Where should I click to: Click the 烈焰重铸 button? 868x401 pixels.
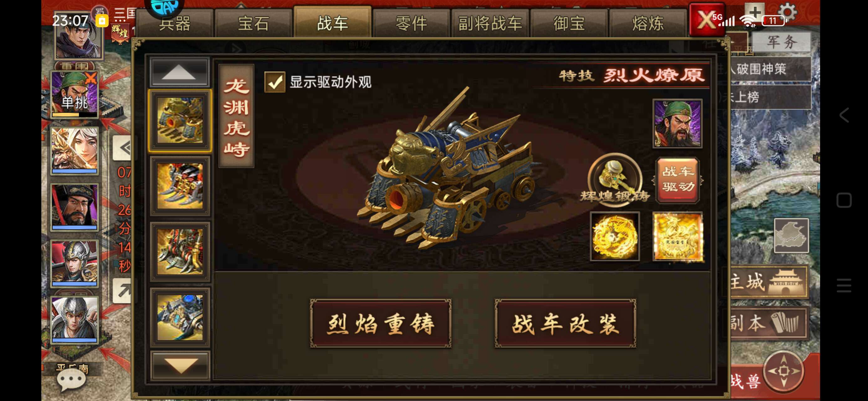tap(381, 323)
